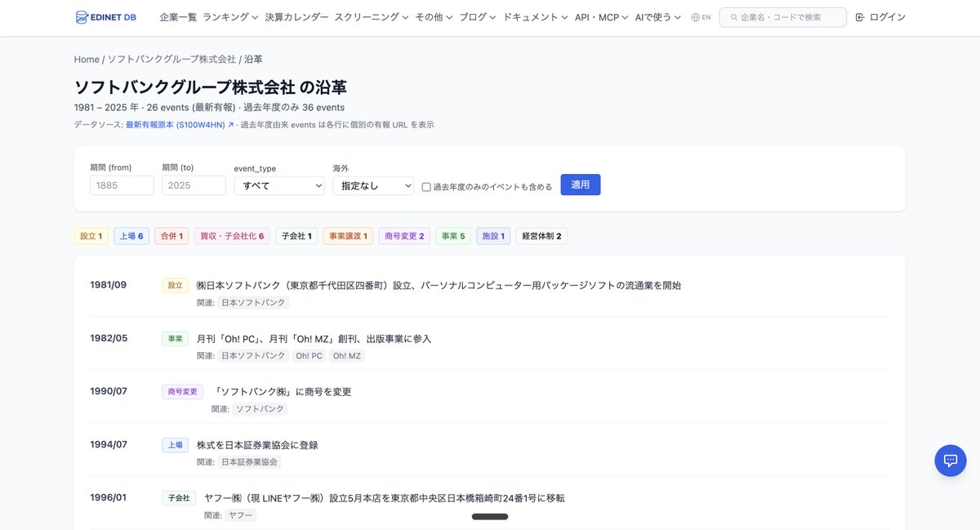Screen dimensions: 980x530
Task: Filter by 合併 1 chip
Action: 171,236
